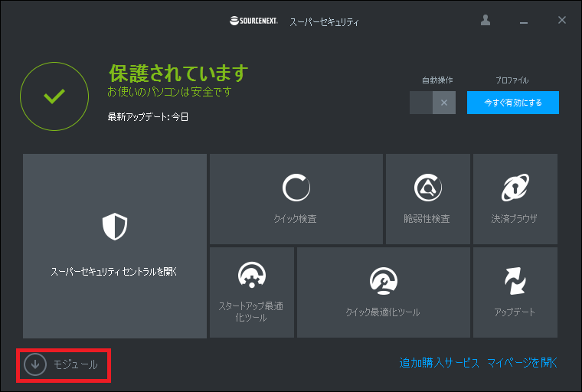Image resolution: width=582 pixels, height=392 pixels.
Task: Open クイック最適化ツール tile
Action: [384, 292]
